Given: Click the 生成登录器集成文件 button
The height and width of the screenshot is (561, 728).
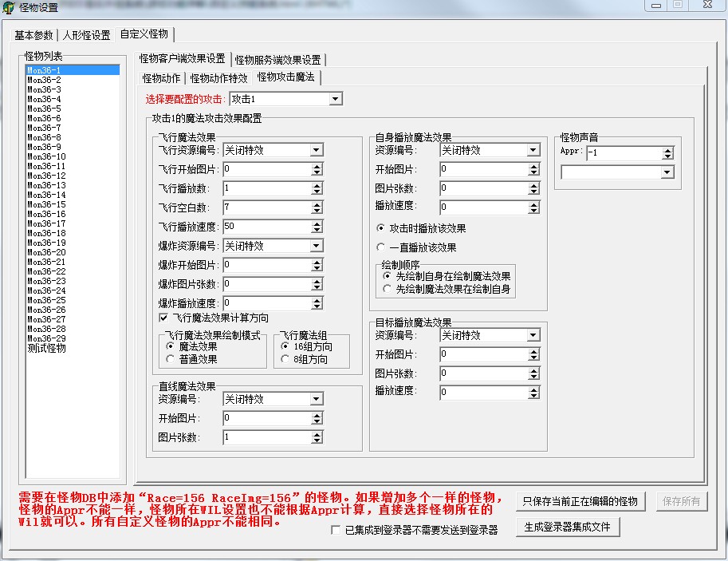Looking at the screenshot, I should point(568,527).
